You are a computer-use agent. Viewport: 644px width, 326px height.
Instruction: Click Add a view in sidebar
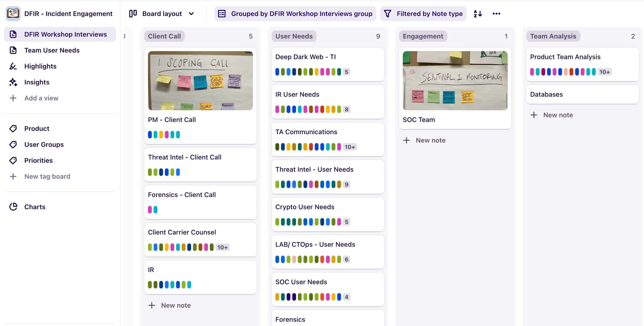coord(41,98)
